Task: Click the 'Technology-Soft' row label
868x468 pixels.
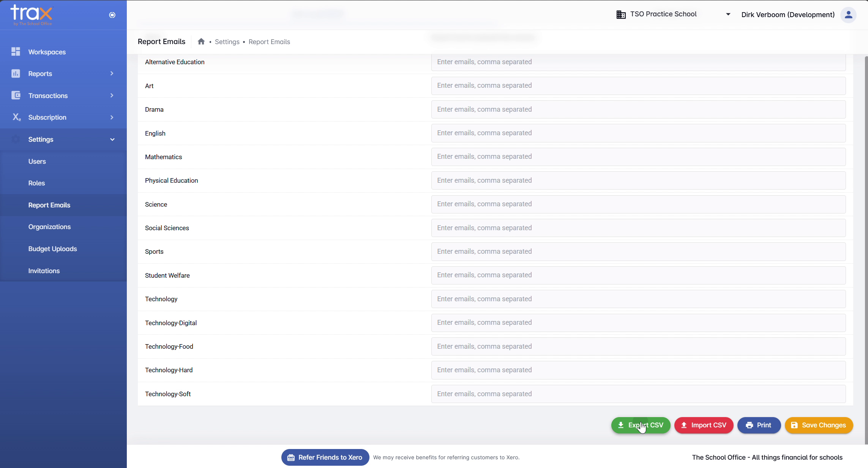Action: [x=168, y=394]
